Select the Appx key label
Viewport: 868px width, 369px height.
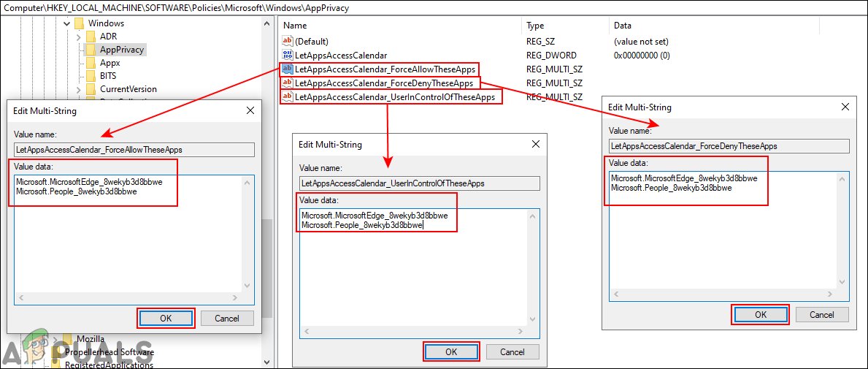pos(110,63)
